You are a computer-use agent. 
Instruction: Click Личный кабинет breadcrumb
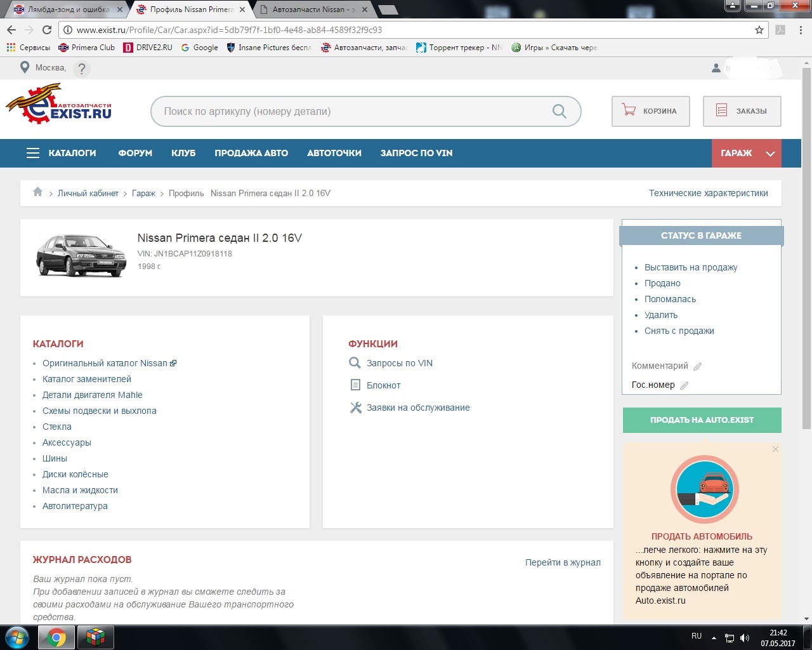[x=88, y=193]
